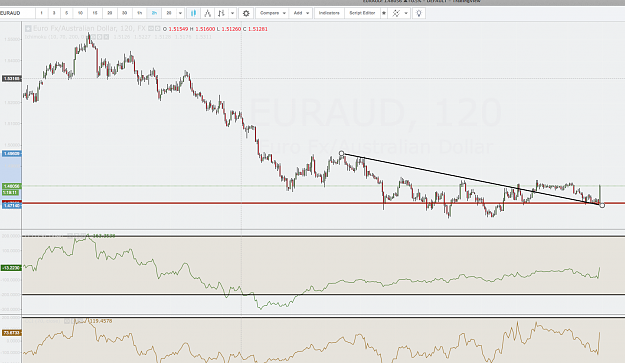Click the 1.48056 green price label
Screen dimensions: 625x363
pos(12,186)
